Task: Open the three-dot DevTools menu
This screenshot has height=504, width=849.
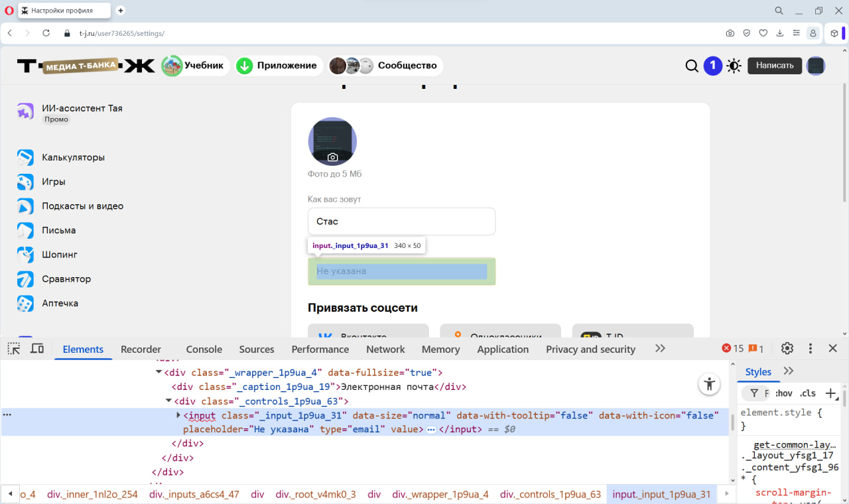Action: 810,347
